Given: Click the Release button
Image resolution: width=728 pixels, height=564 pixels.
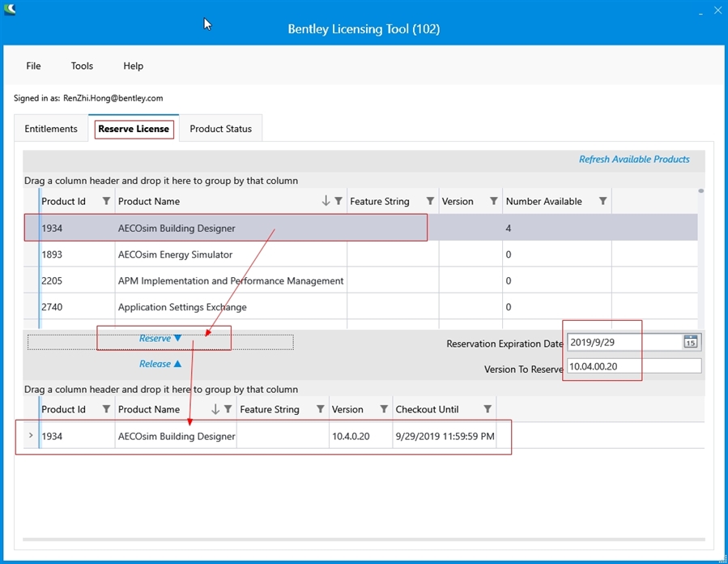Looking at the screenshot, I should 160,364.
